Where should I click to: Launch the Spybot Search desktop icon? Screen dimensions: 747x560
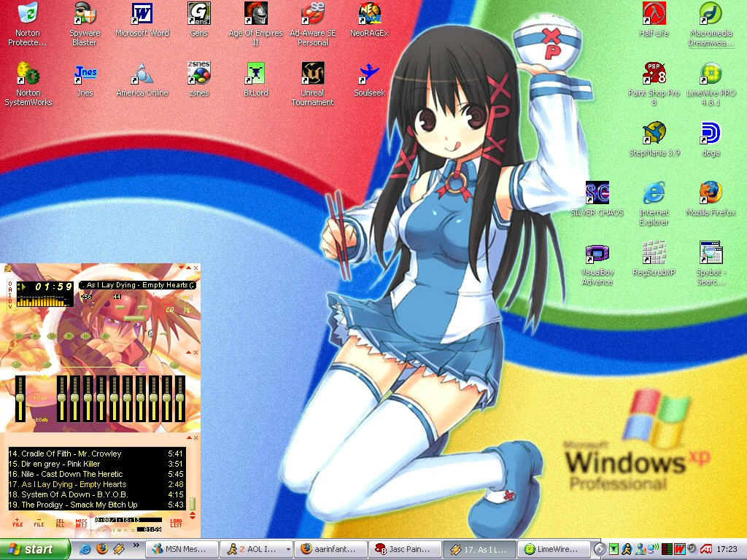point(711,263)
